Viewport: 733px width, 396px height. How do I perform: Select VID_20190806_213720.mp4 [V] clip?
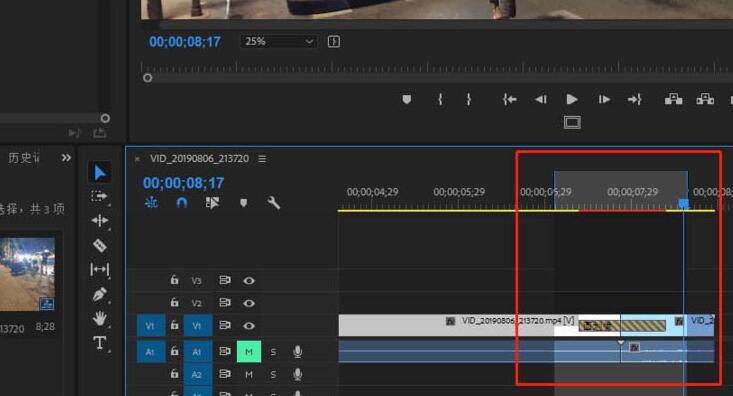(479, 325)
